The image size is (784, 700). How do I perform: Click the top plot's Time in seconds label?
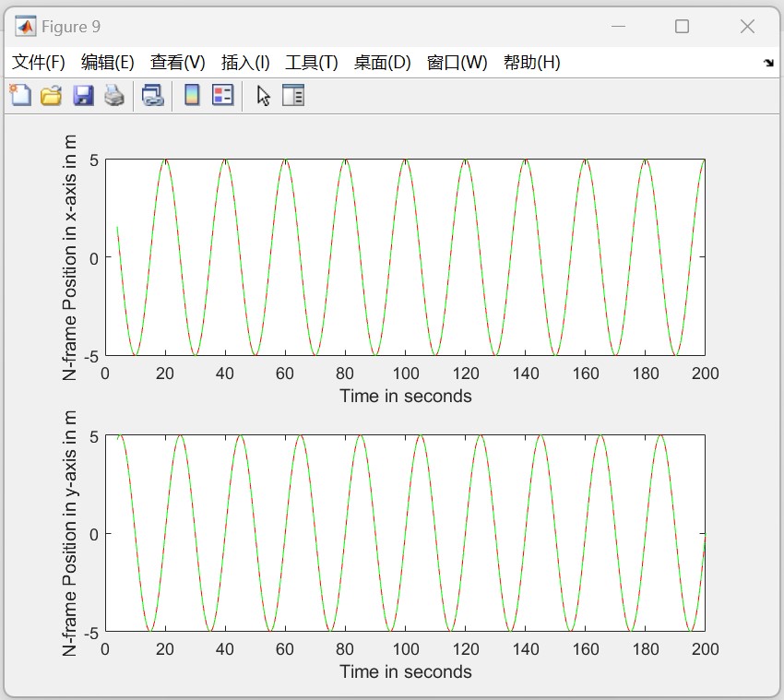coord(406,396)
